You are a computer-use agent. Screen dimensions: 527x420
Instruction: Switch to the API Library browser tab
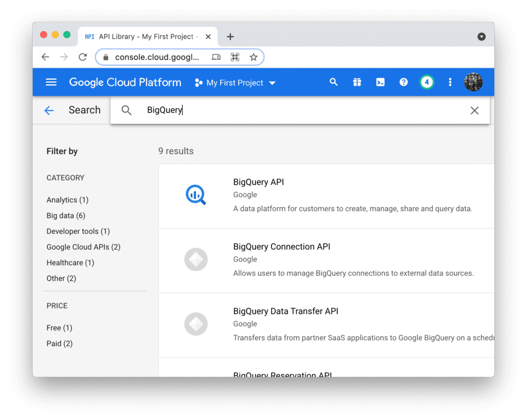pyautogui.click(x=142, y=36)
